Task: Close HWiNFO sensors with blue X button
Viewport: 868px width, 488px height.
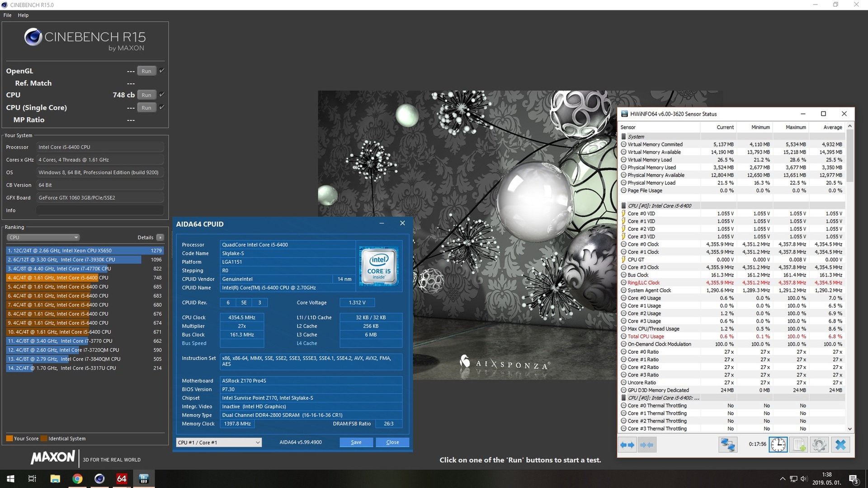Action: click(840, 445)
